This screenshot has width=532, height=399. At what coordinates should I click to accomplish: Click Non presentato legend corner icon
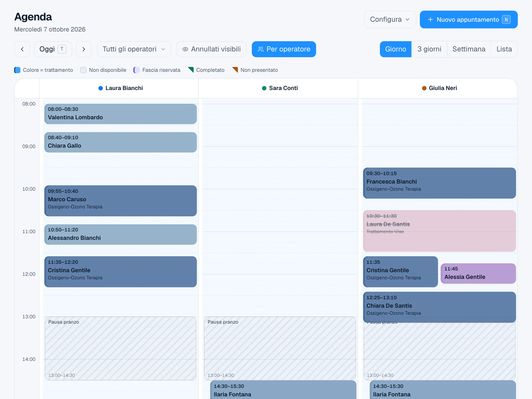pos(235,70)
